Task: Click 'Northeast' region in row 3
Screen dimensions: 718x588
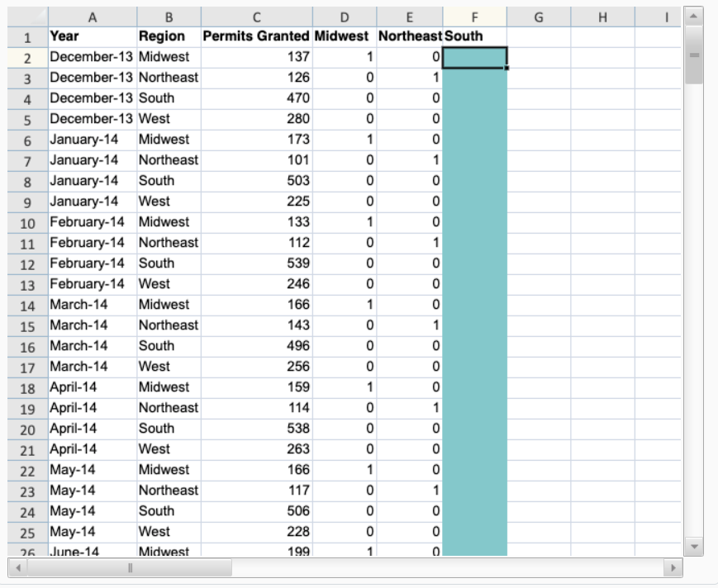Action: [x=169, y=78]
